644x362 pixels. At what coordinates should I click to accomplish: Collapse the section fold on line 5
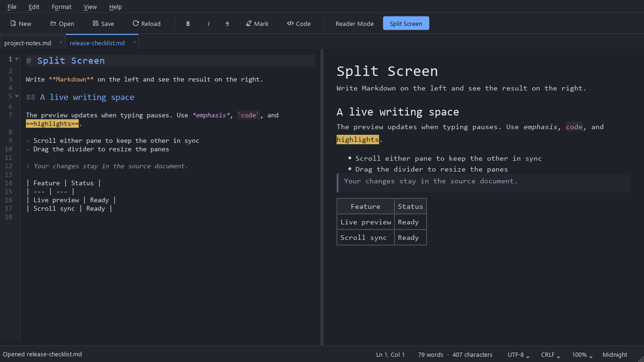click(17, 96)
